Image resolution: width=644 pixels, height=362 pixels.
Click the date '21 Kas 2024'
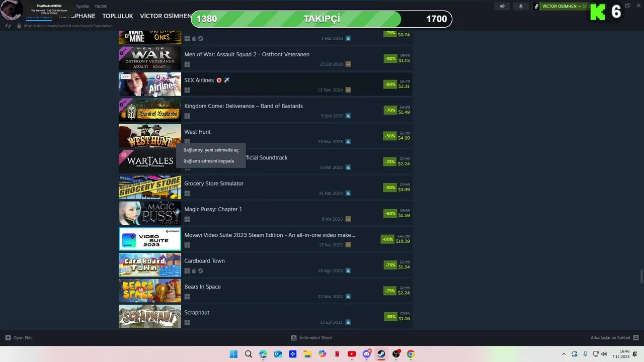(331, 194)
